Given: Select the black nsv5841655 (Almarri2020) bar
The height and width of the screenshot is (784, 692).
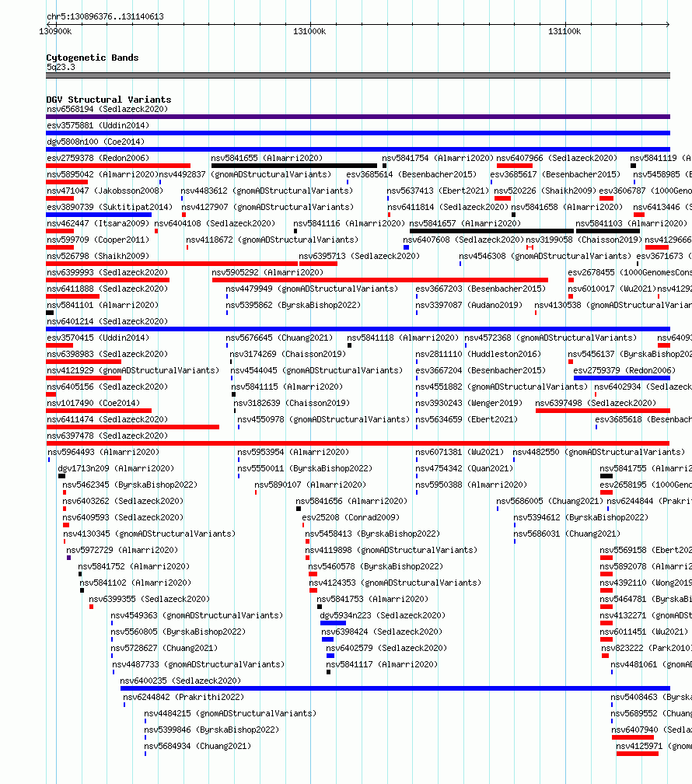Looking at the screenshot, I should coord(294,166).
